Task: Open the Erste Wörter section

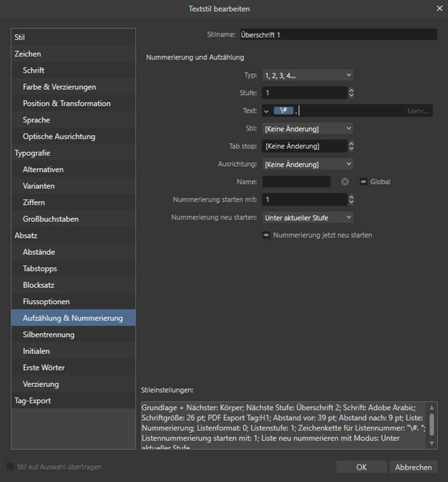Action: 74,368
